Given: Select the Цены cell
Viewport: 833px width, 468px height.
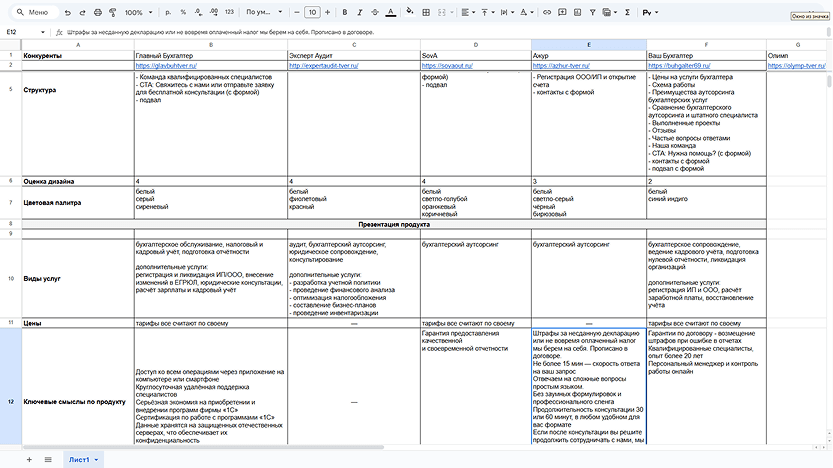Looking at the screenshot, I should [x=78, y=323].
